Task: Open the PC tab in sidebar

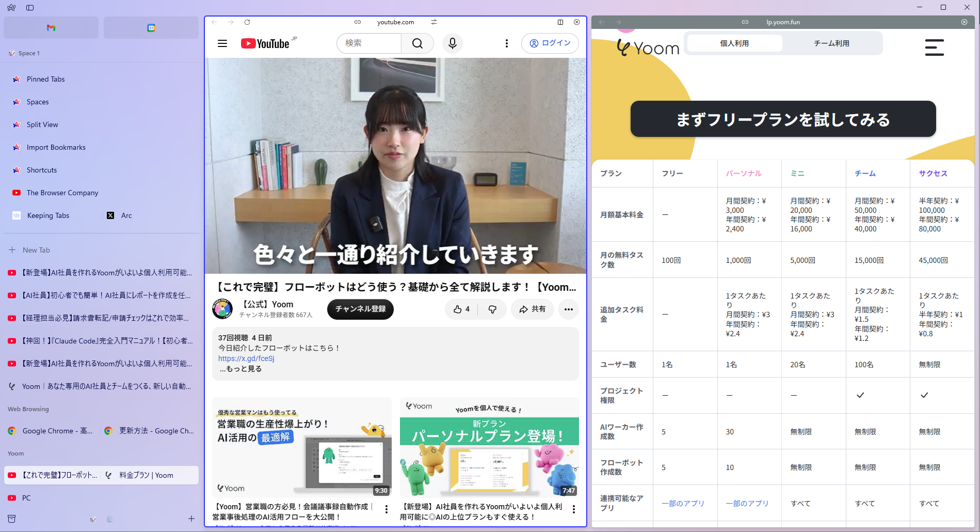Action: [102, 498]
